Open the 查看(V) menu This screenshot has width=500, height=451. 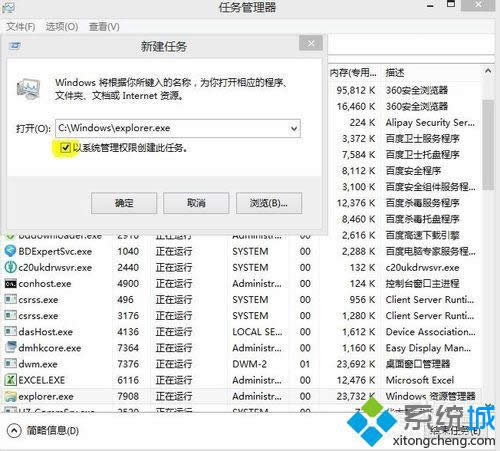[x=104, y=26]
